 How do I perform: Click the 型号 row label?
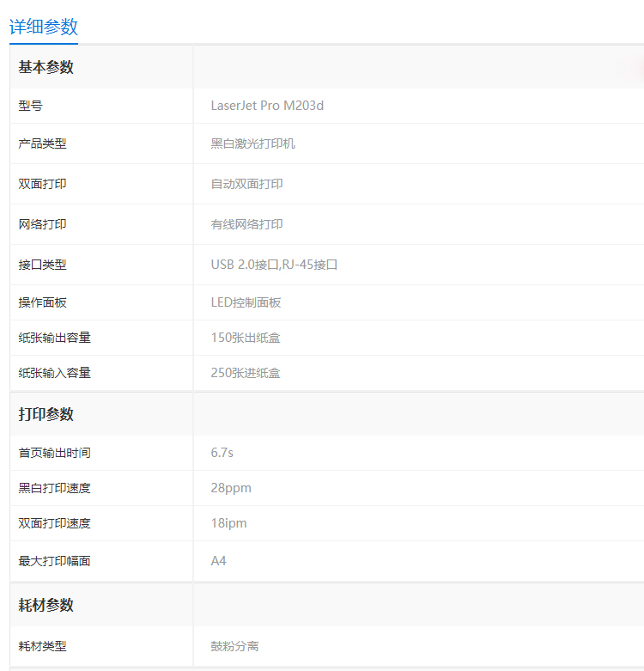(30, 106)
